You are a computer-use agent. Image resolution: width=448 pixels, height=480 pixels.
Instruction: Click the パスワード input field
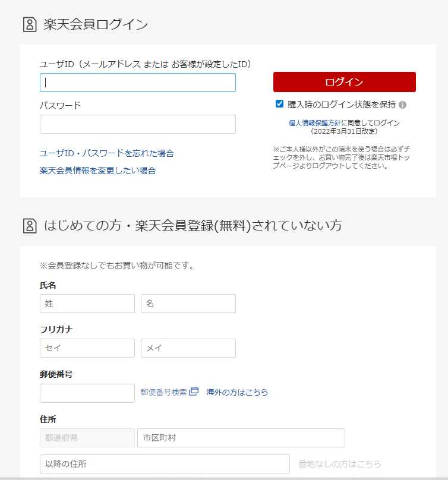tap(137, 124)
